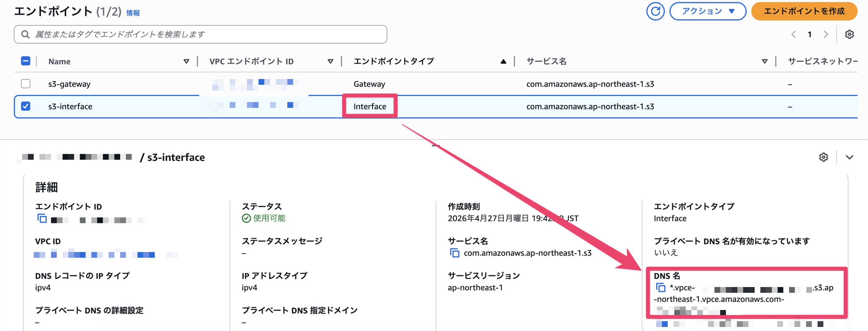The height and width of the screenshot is (331, 868).
Task: Uncheck the s3-interface row checkbox
Action: pos(26,106)
